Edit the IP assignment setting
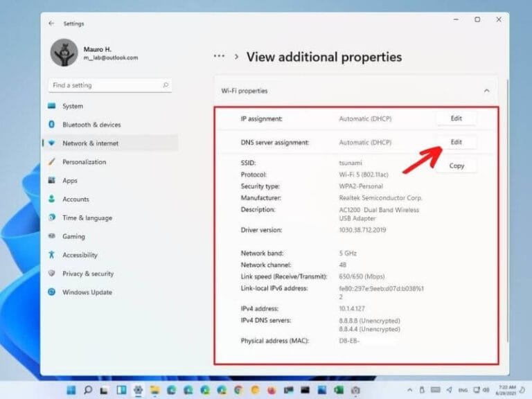Viewport: 532px width, 399px height. [456, 118]
